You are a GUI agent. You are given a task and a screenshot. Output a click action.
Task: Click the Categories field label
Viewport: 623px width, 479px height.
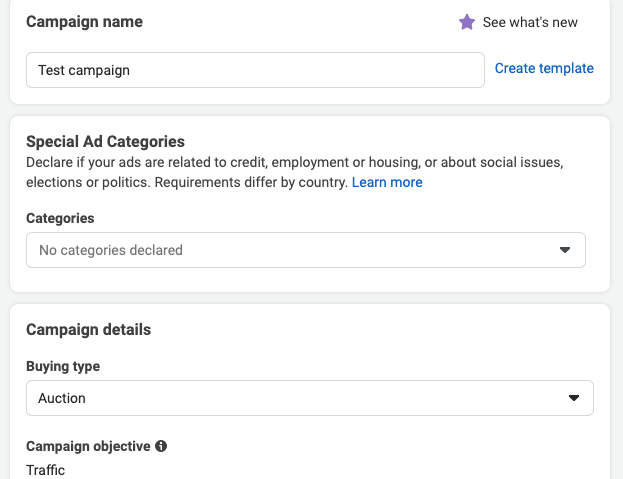click(60, 218)
